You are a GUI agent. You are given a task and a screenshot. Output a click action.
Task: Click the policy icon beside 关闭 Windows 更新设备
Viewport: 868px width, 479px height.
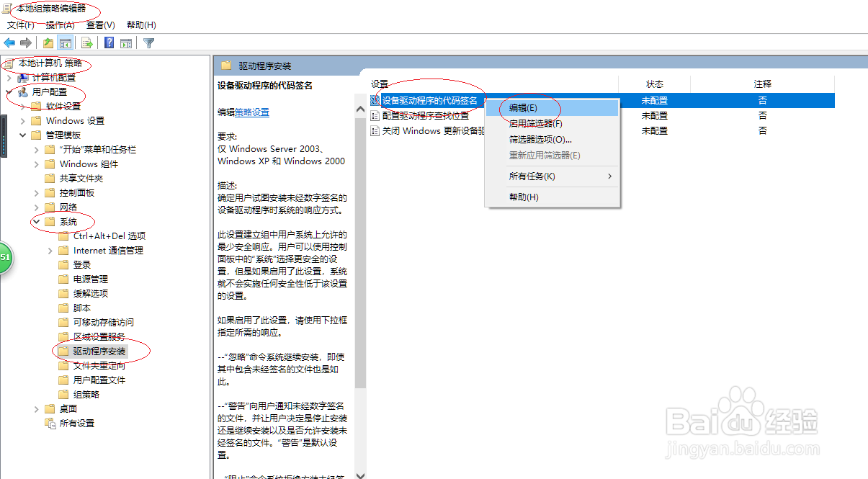[375, 131]
